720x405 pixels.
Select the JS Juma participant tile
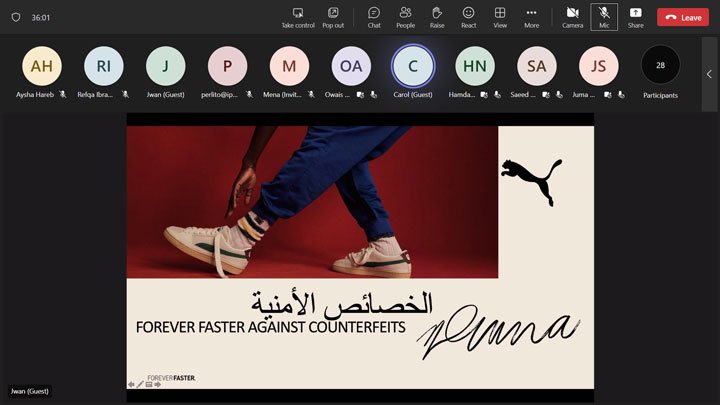coord(599,66)
